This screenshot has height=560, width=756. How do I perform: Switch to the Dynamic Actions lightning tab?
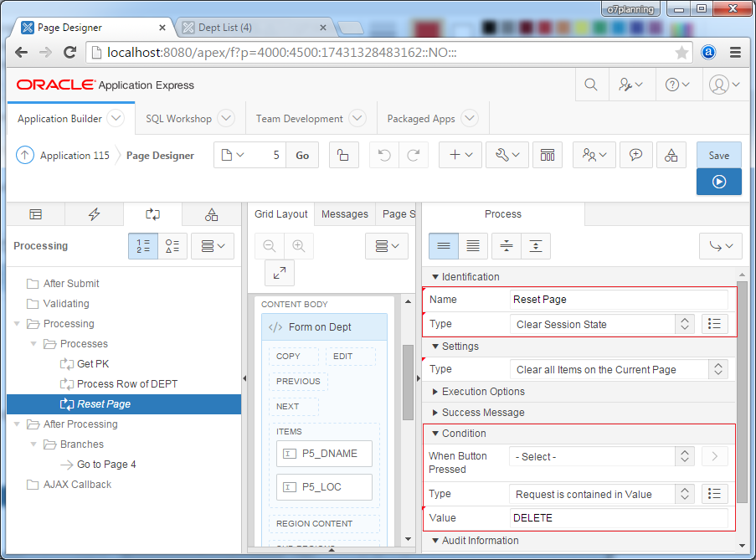[95, 214]
